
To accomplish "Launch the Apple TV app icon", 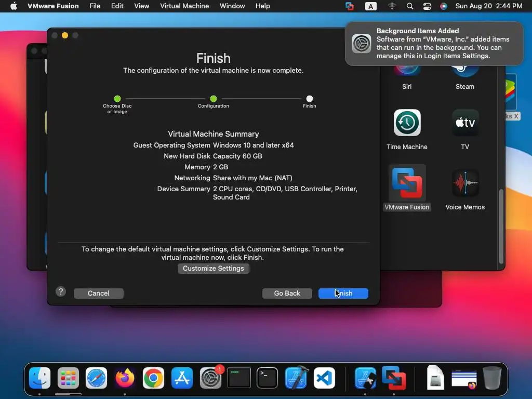I will click(x=465, y=123).
